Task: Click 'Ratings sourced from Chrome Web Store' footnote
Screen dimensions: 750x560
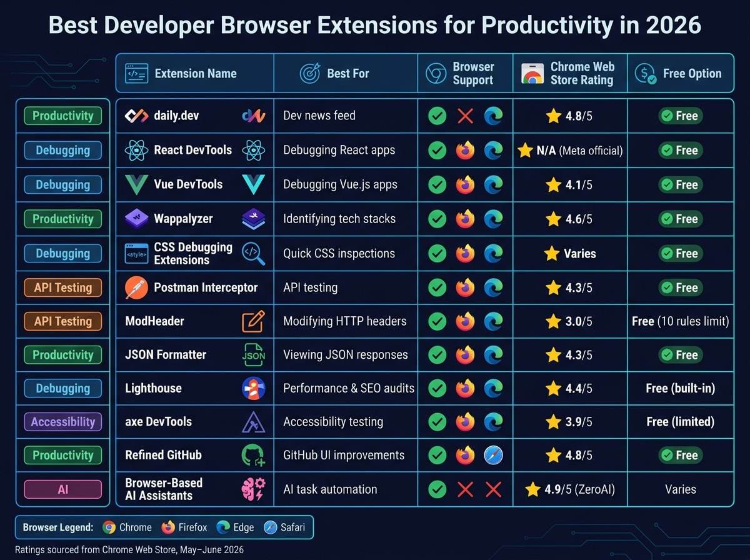Action: [x=129, y=549]
